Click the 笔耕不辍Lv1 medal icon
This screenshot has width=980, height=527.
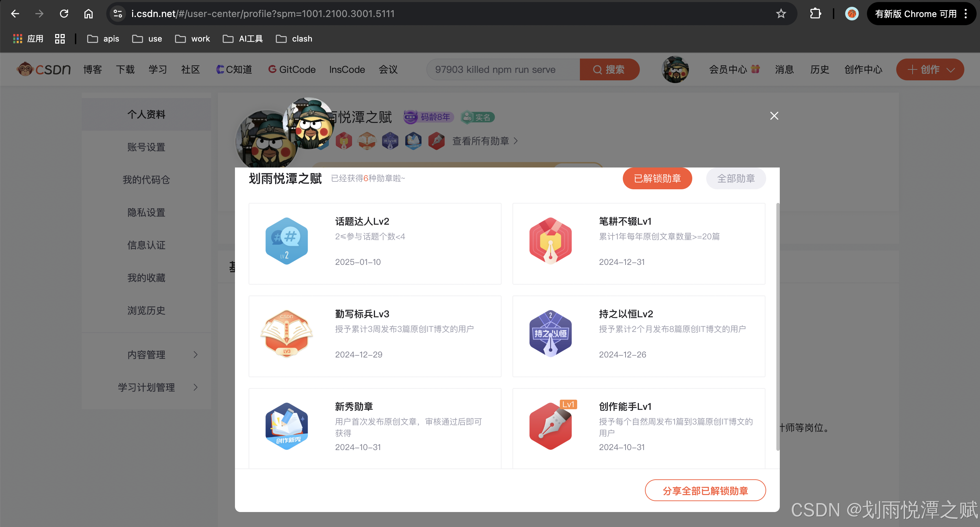[x=550, y=241]
